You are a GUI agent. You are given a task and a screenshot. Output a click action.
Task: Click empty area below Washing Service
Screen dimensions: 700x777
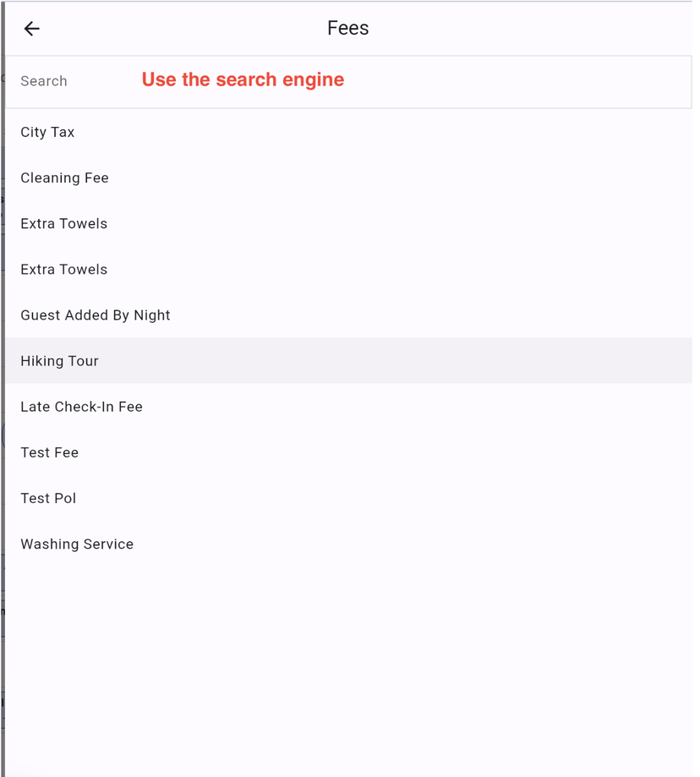click(348, 669)
